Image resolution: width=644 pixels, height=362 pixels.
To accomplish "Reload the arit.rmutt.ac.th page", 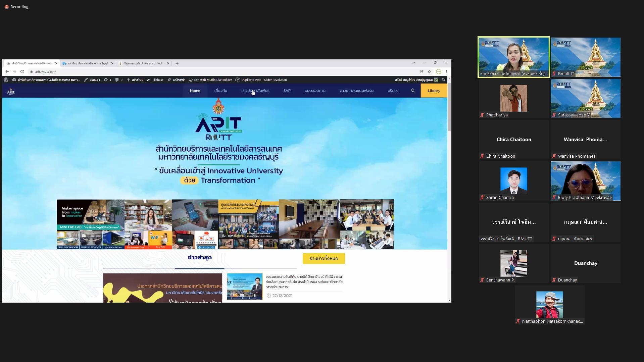I will 22,71.
